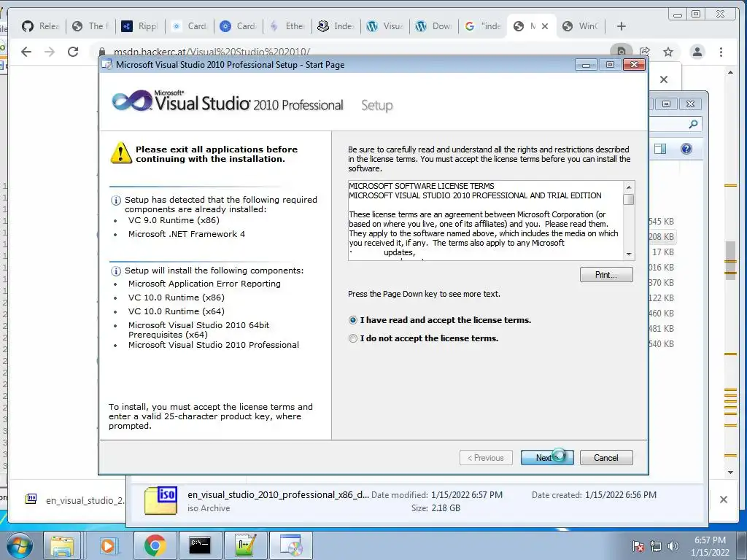The height and width of the screenshot is (560, 747).
Task: Click the Explorer preview pane icon
Action: [x=660, y=149]
